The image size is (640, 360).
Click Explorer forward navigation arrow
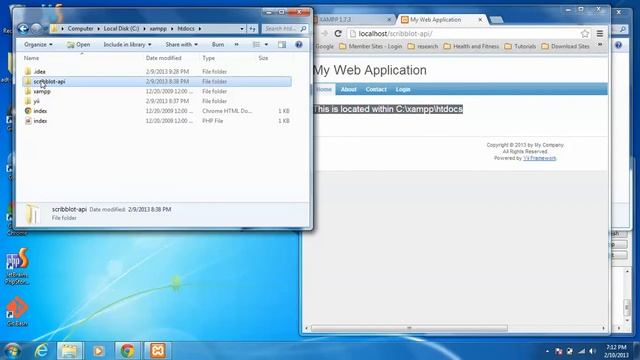pos(36,29)
